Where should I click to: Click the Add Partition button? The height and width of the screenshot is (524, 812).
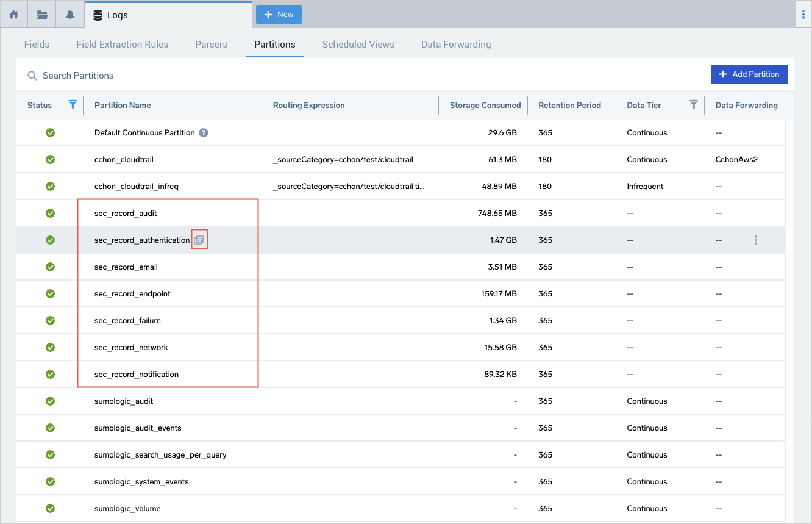tap(749, 74)
